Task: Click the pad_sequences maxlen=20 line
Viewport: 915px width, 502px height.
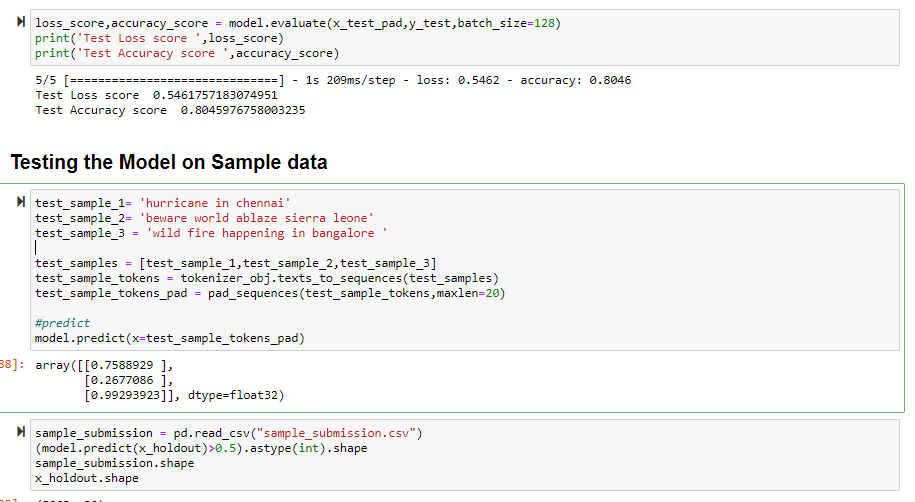Action: tap(270, 293)
